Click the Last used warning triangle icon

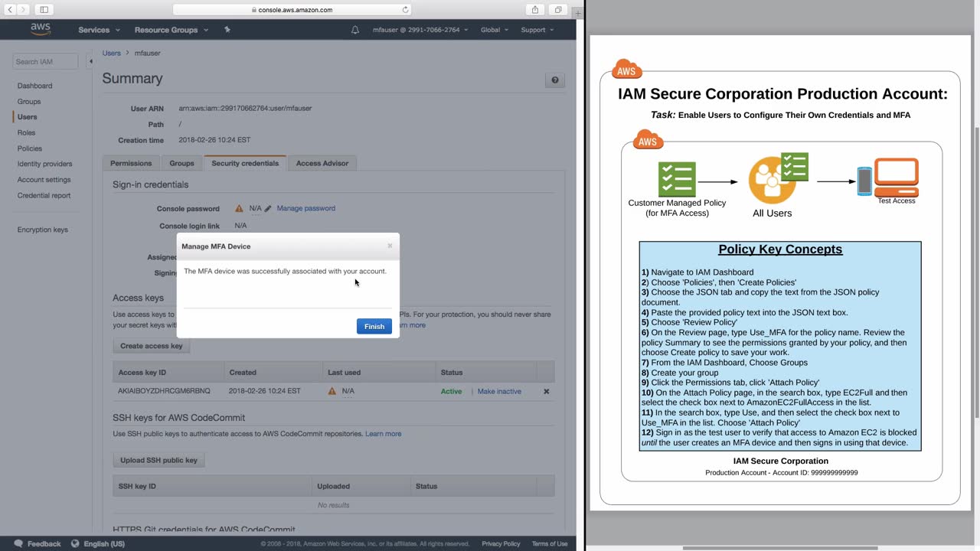pyautogui.click(x=332, y=391)
